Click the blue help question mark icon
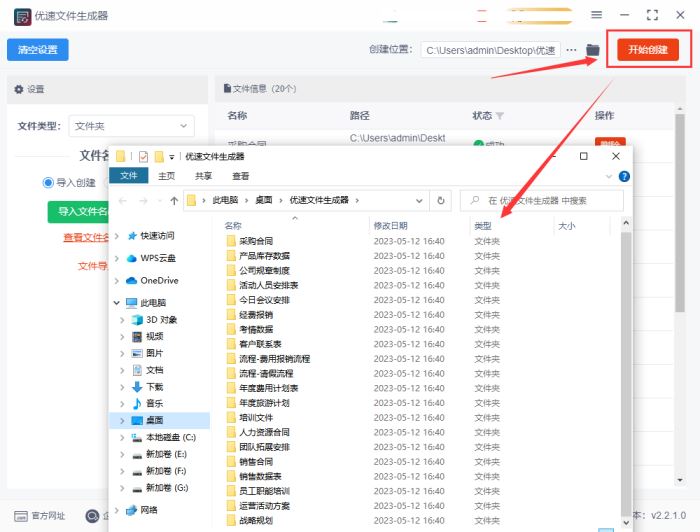The width and height of the screenshot is (700, 532). point(624,176)
